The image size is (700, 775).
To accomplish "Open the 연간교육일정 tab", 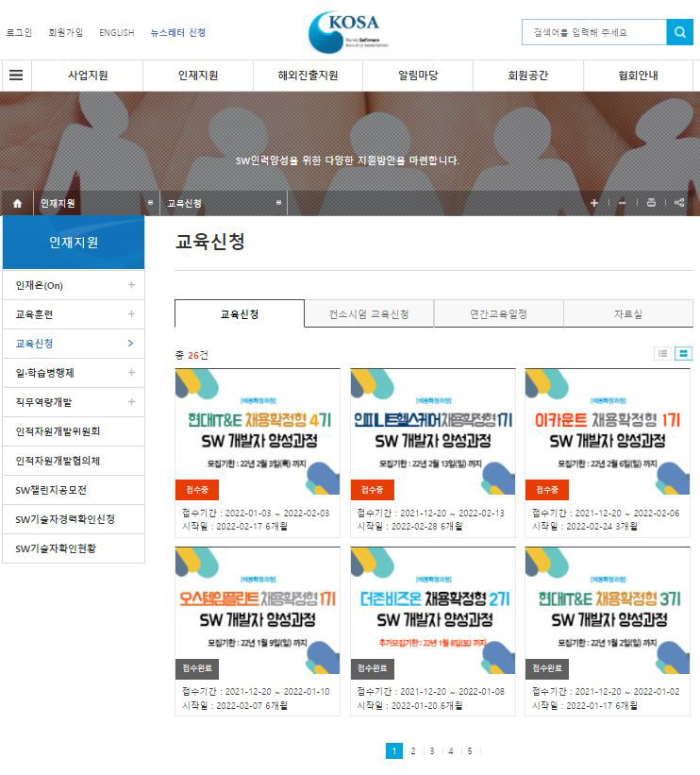I will coord(498,313).
